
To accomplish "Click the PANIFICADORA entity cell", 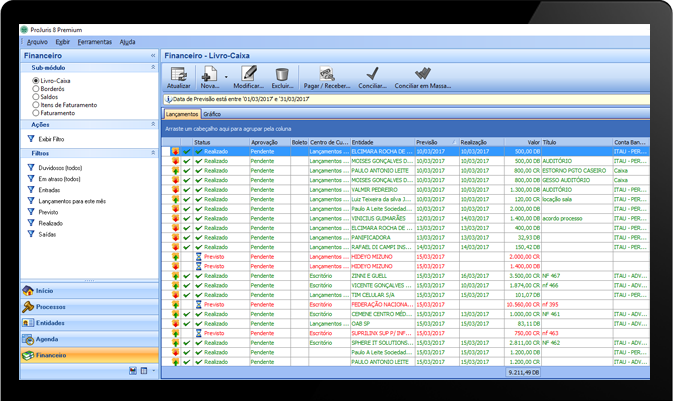I will click(382, 237).
